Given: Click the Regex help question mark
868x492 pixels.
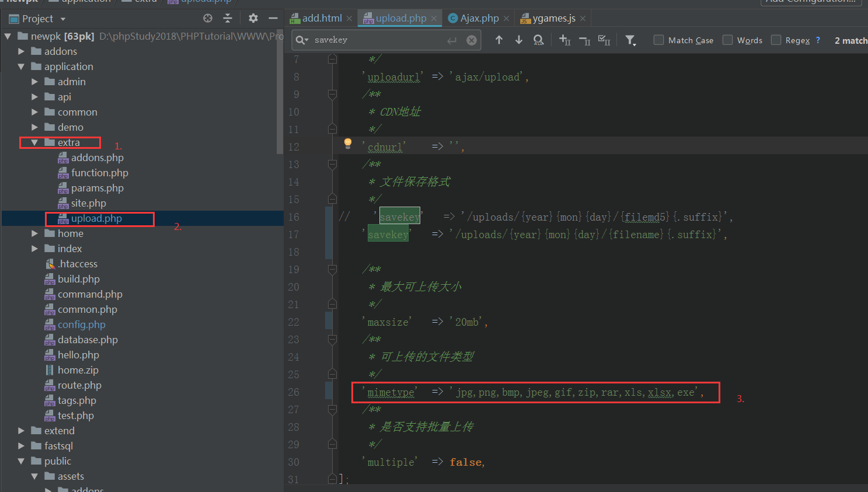Looking at the screenshot, I should click(817, 40).
